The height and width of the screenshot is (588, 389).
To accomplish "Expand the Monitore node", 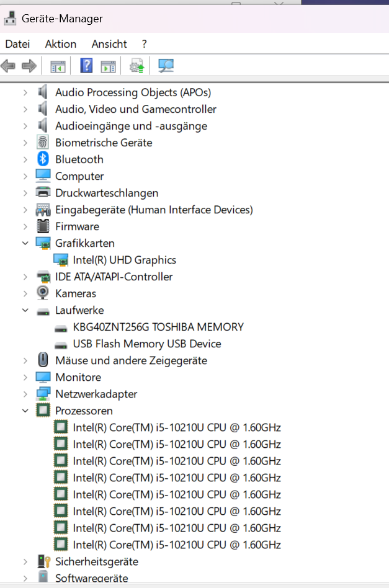I will coord(25,377).
